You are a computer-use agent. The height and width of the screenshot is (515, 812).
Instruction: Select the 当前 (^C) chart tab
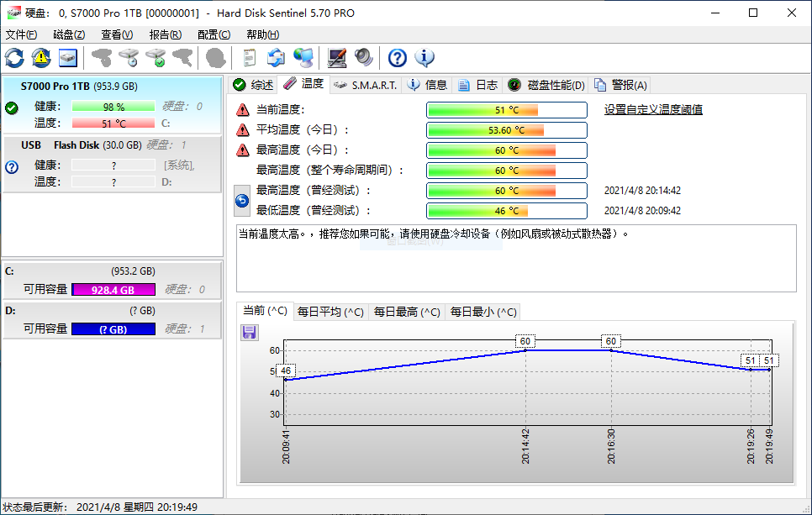click(x=265, y=311)
